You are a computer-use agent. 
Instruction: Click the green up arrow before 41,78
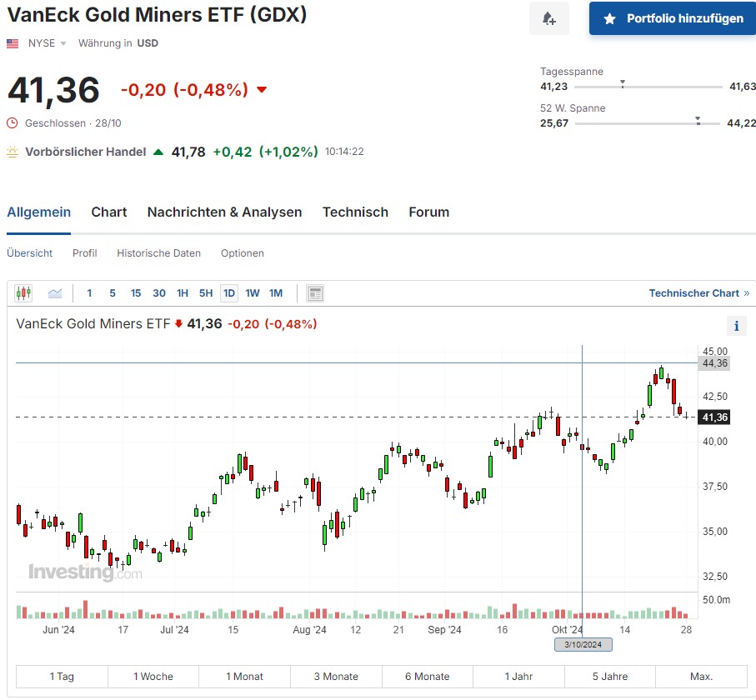tap(158, 152)
